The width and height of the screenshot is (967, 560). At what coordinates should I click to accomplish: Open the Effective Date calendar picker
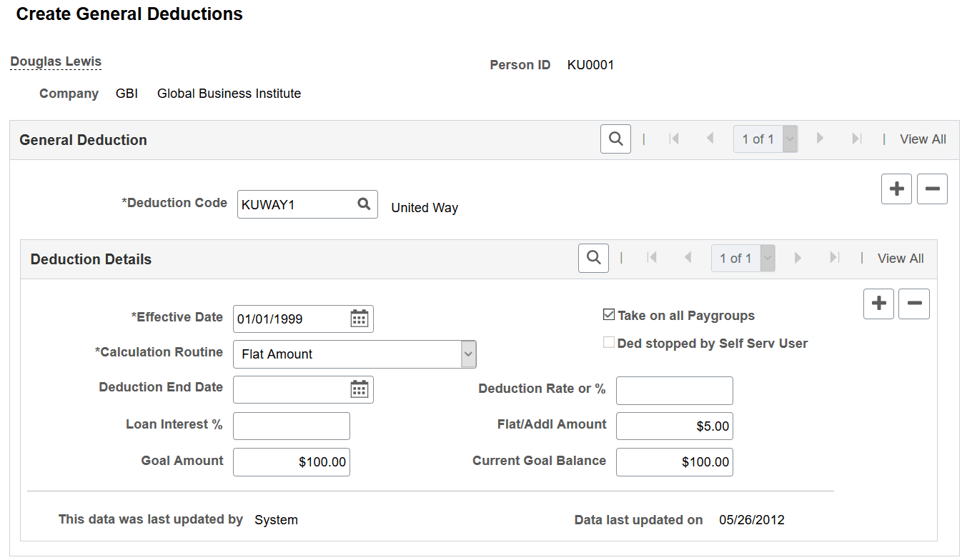[359, 319]
